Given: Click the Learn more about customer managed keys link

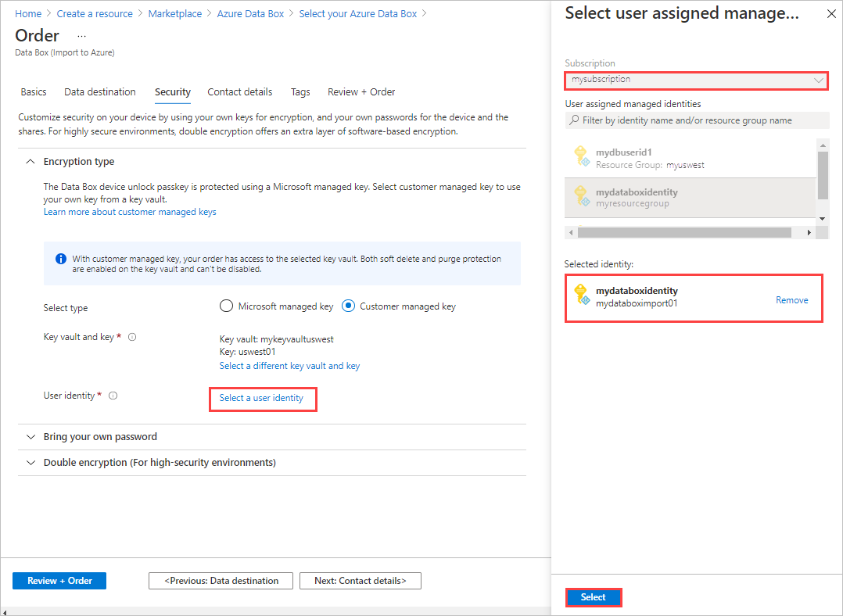Looking at the screenshot, I should (x=130, y=211).
